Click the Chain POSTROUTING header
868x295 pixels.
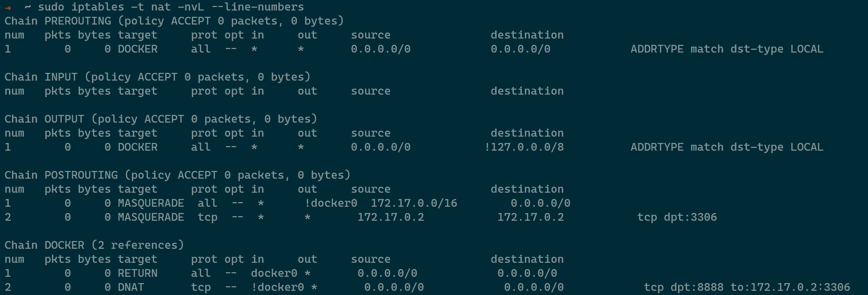pyautogui.click(x=177, y=175)
